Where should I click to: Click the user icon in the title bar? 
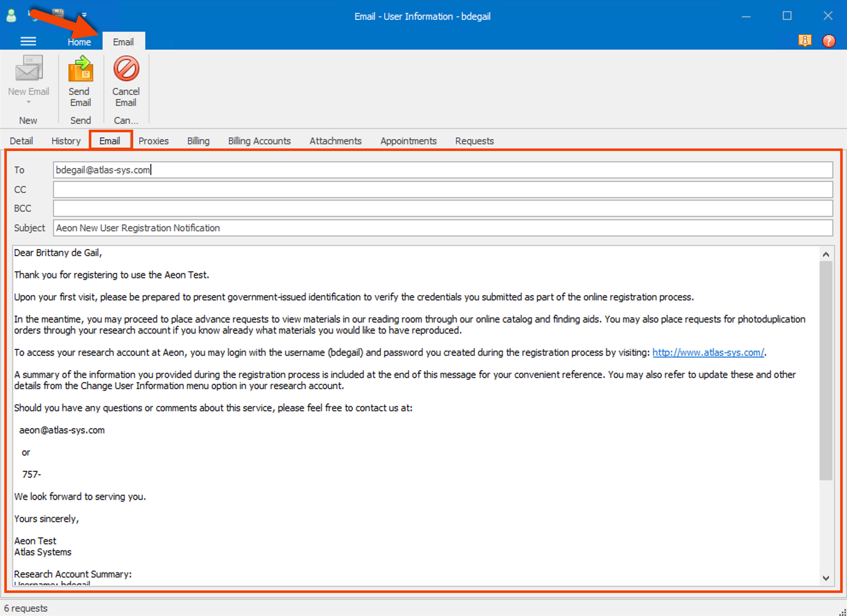[11, 15]
